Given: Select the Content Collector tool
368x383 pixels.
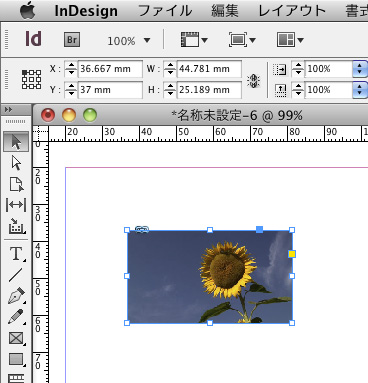Looking at the screenshot, I should click(16, 226).
